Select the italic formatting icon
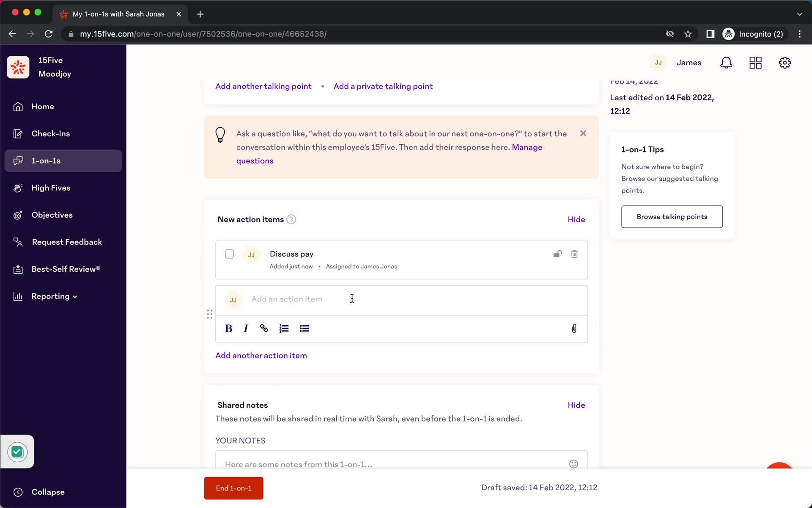The width and height of the screenshot is (812, 508). [x=246, y=329]
